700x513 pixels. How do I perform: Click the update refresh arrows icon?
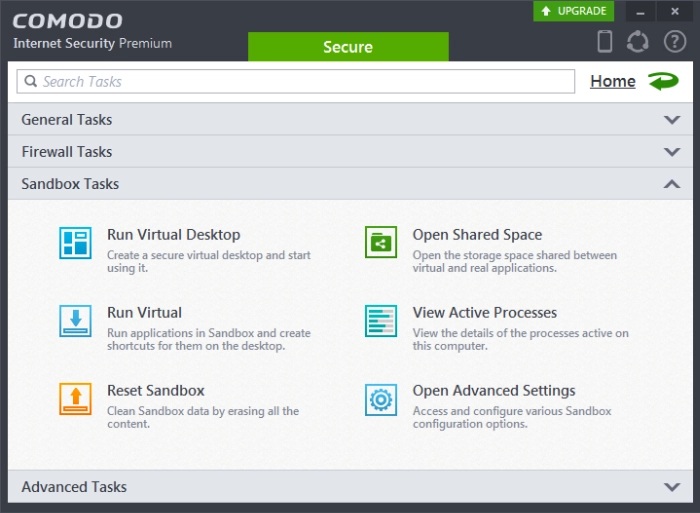pos(638,42)
